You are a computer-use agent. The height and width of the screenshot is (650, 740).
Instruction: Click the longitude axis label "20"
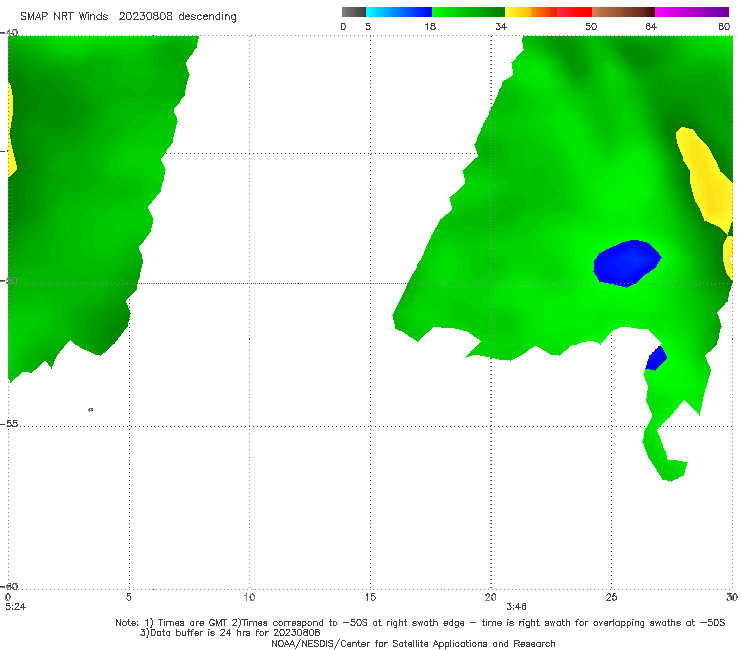490,598
